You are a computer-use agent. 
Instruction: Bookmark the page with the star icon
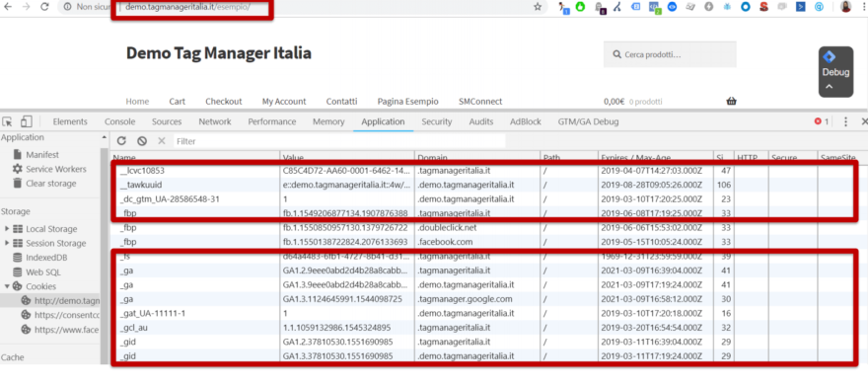(x=538, y=7)
